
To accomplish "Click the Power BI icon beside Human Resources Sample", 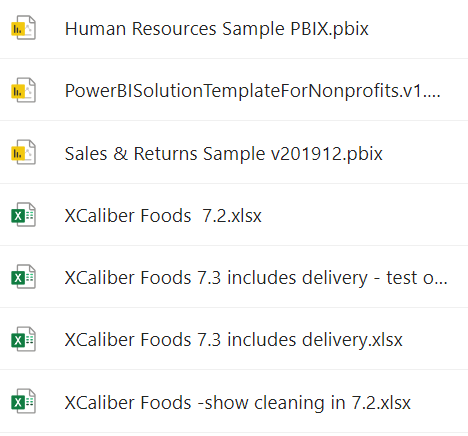I will pyautogui.click(x=23, y=28).
